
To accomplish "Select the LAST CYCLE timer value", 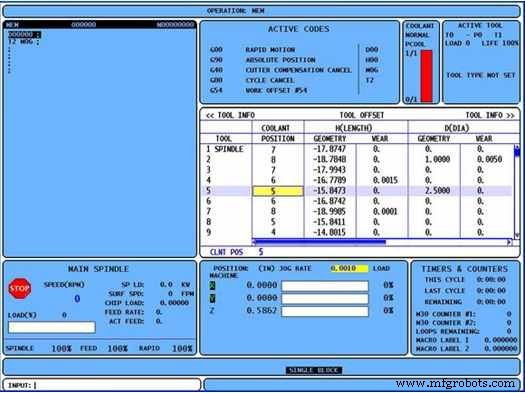I will (x=491, y=291).
